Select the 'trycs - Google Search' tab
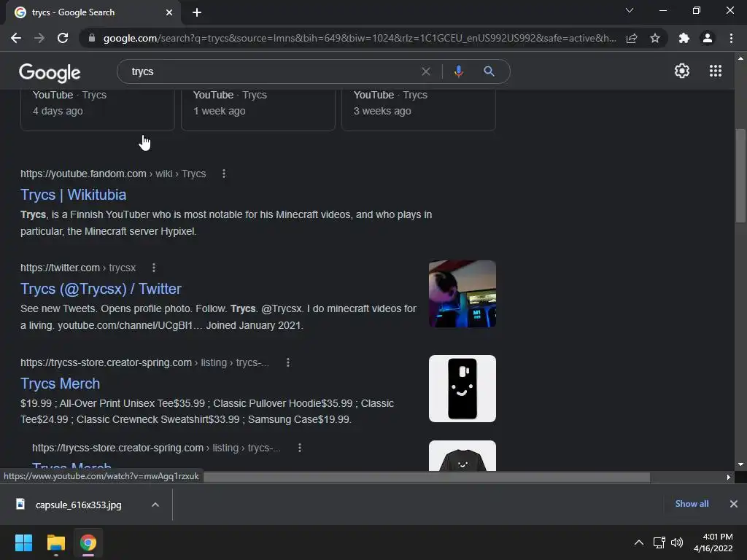The height and width of the screenshot is (560, 747). coord(93,12)
